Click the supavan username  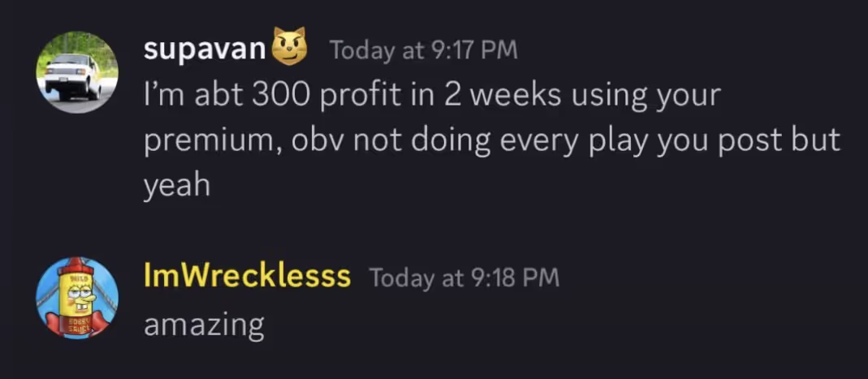pyautogui.click(x=205, y=49)
